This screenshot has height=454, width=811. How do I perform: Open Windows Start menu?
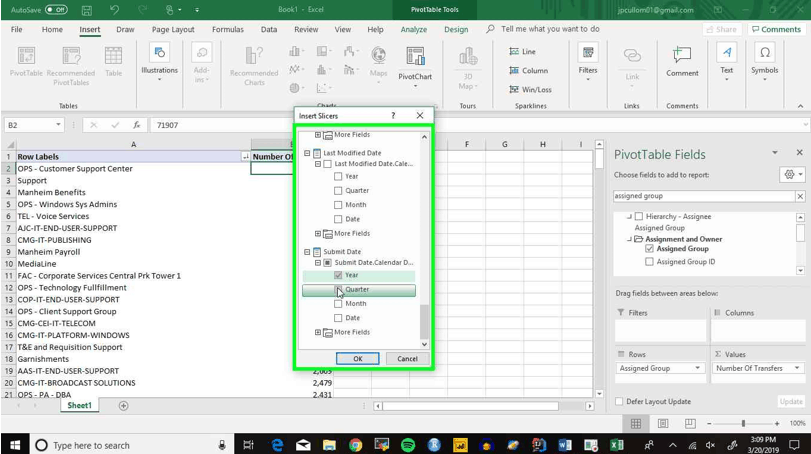point(15,445)
